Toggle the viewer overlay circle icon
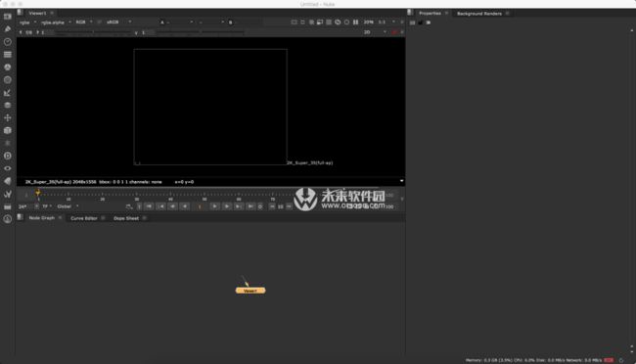 click(346, 22)
